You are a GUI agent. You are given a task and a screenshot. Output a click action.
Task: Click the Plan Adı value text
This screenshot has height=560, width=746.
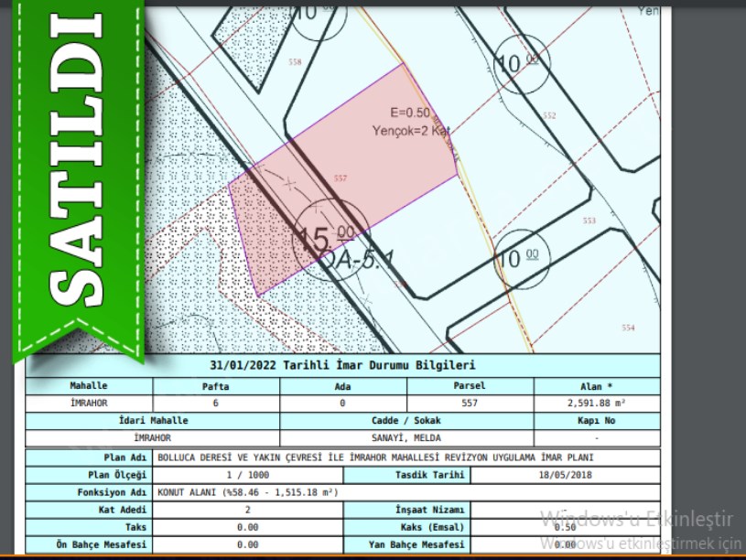tap(375, 458)
